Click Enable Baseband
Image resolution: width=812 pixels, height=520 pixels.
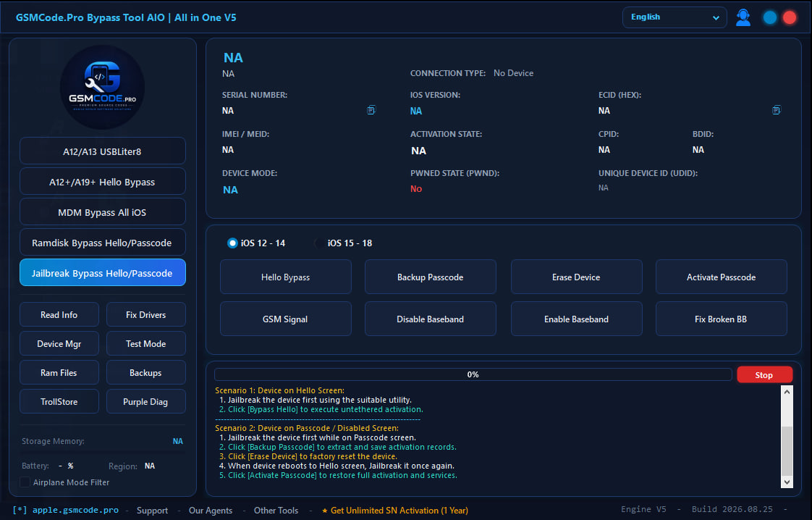tap(576, 319)
